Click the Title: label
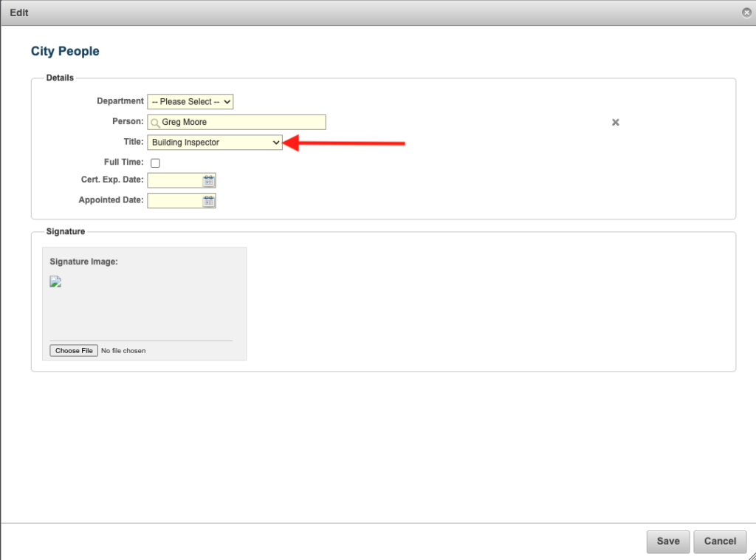 (x=134, y=141)
